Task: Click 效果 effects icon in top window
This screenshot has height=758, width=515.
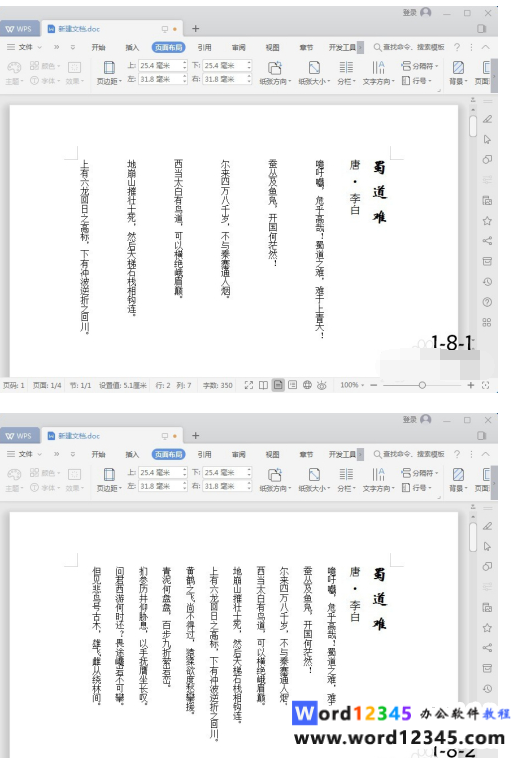Action: [x=74, y=68]
